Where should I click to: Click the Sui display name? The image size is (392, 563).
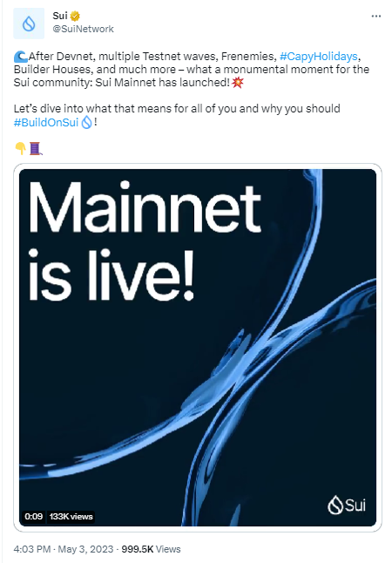point(60,17)
